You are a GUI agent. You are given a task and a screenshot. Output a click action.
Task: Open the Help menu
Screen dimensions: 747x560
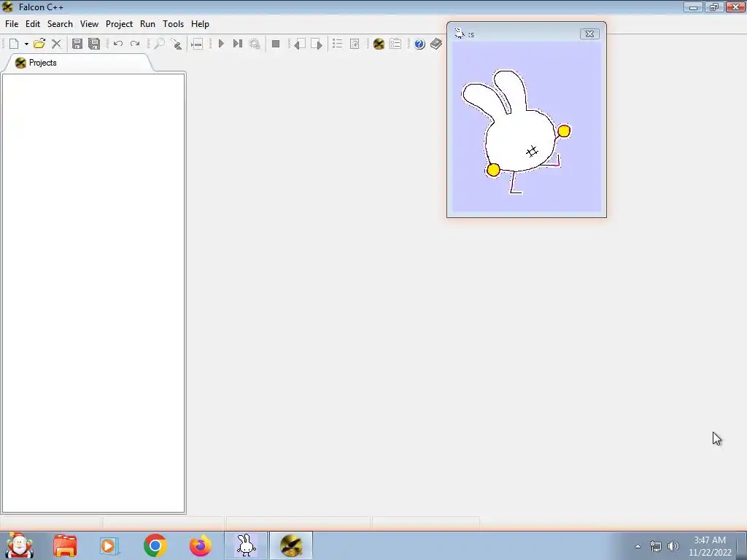200,24
